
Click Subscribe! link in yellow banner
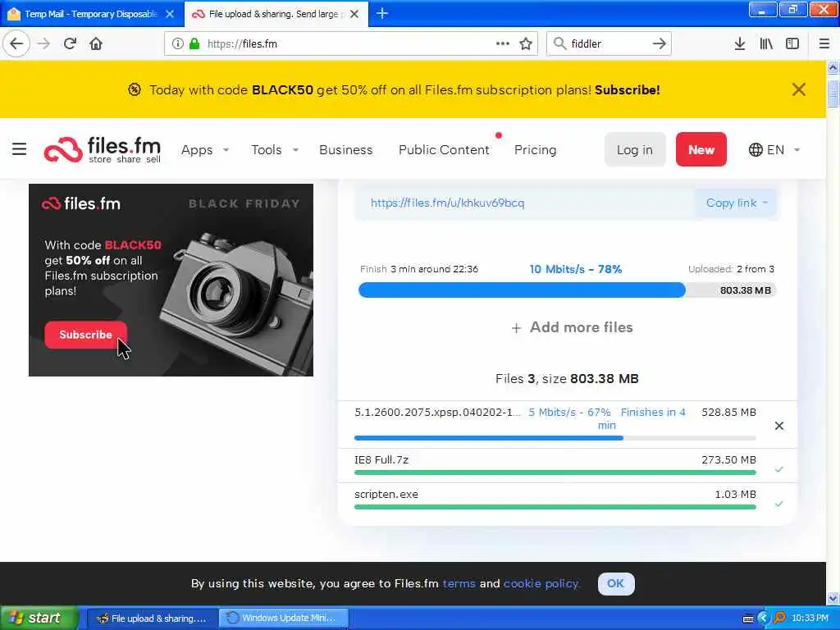coord(627,90)
